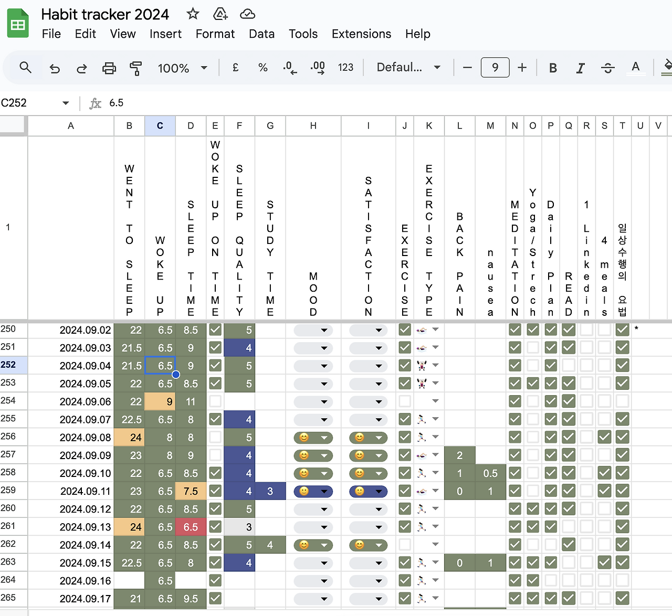This screenshot has width=672, height=616.
Task: Toggle WOKE UP ON TIME checkbox for 2024.09.06
Action: click(x=215, y=401)
